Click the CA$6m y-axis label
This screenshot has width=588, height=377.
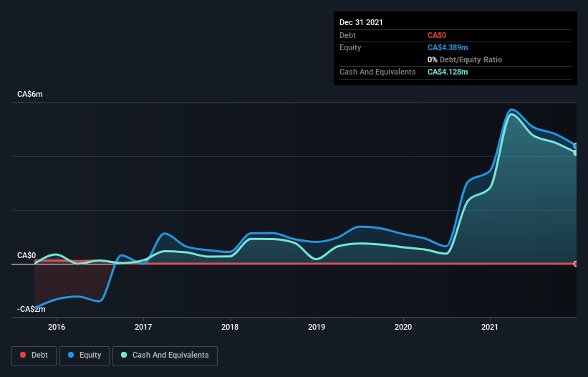pyautogui.click(x=30, y=94)
